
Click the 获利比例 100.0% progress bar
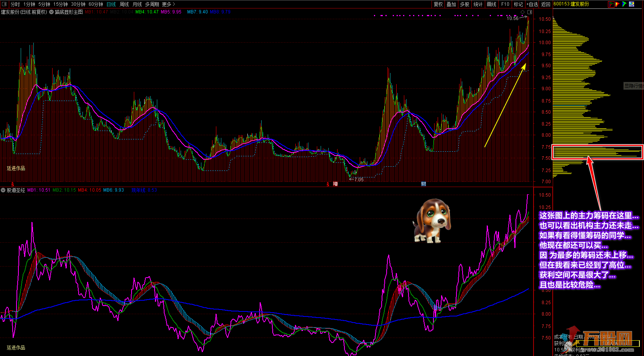coord(608,343)
